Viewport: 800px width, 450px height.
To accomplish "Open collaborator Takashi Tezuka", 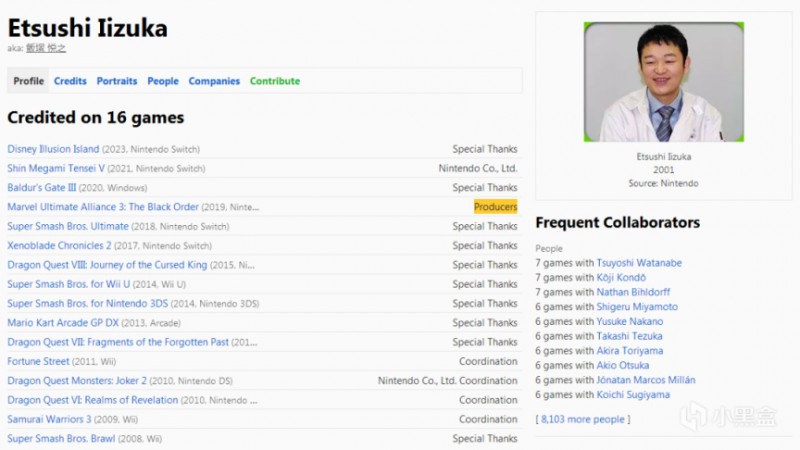I will (629, 336).
